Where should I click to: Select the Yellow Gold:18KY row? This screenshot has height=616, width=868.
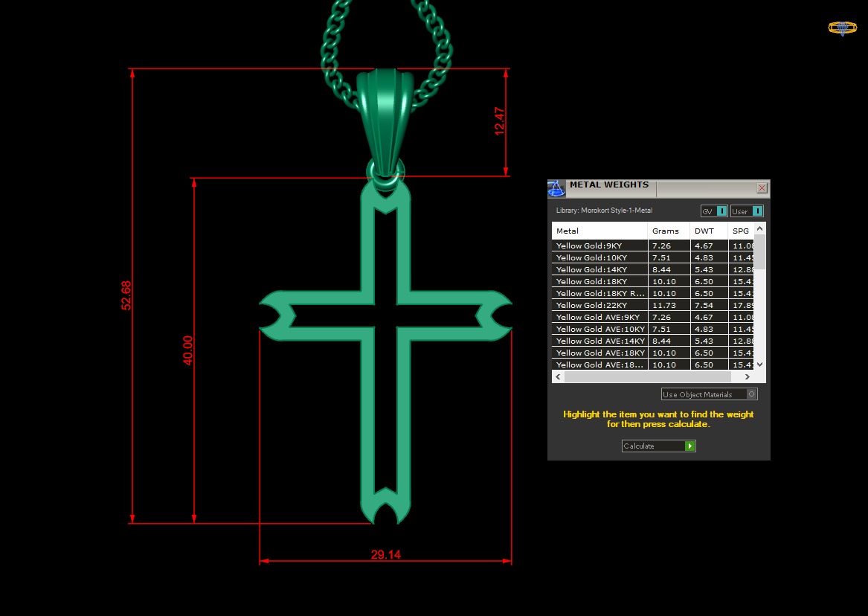click(x=653, y=282)
